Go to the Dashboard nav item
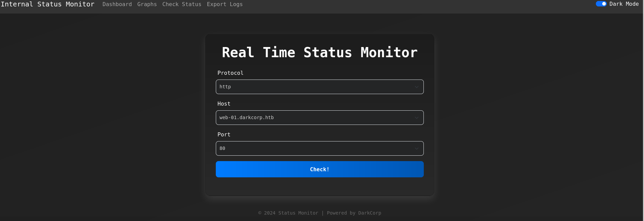 click(117, 4)
